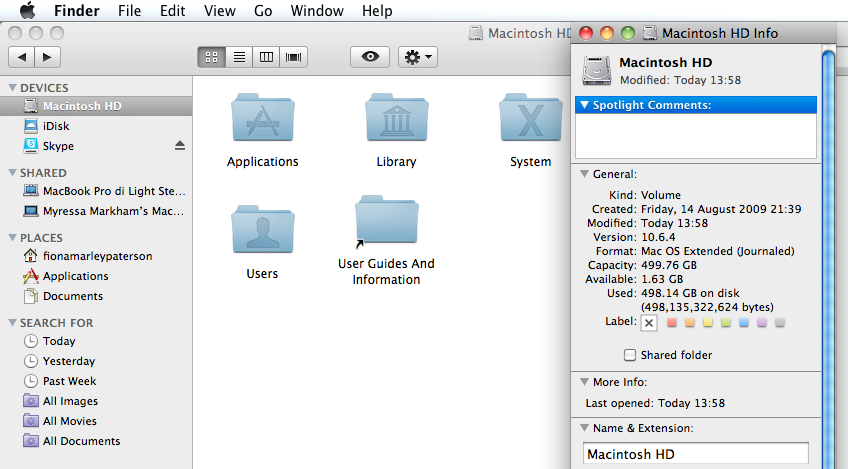Screen dimensions: 848x469
Task: Open the Users folder icon
Action: pyautogui.click(x=262, y=231)
